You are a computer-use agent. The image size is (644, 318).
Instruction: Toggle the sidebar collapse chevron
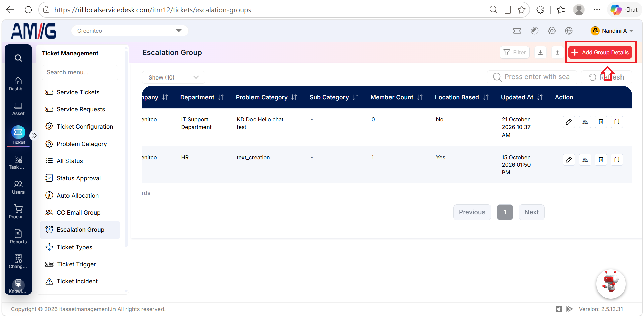tap(34, 136)
